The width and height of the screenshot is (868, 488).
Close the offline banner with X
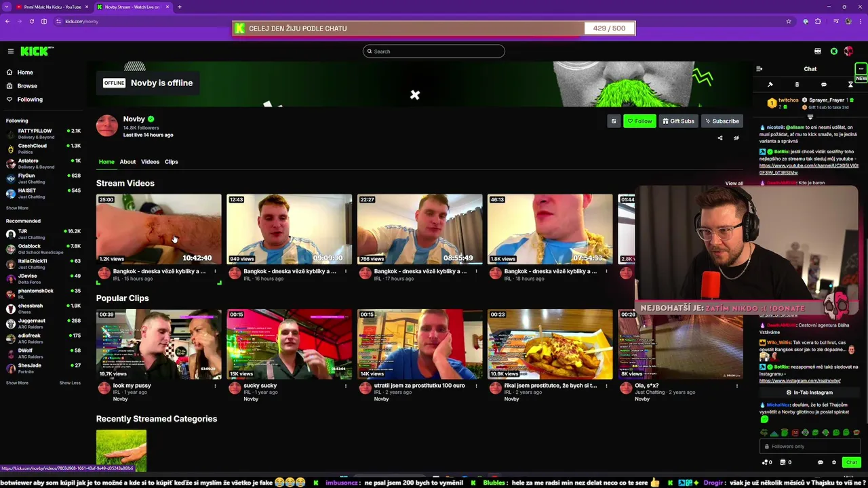(x=414, y=95)
